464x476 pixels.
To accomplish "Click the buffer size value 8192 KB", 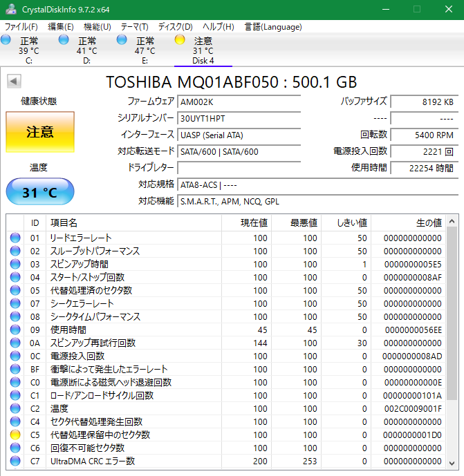I will click(x=425, y=102).
